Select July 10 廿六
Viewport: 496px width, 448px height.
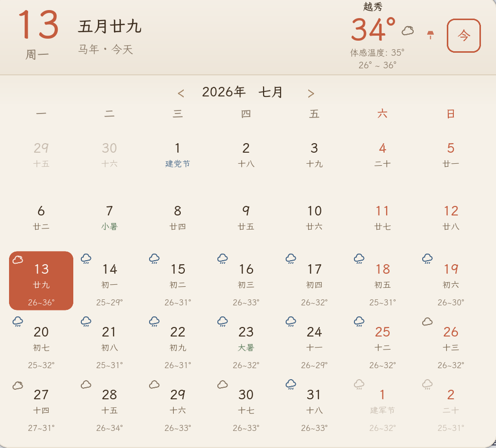[314, 217]
